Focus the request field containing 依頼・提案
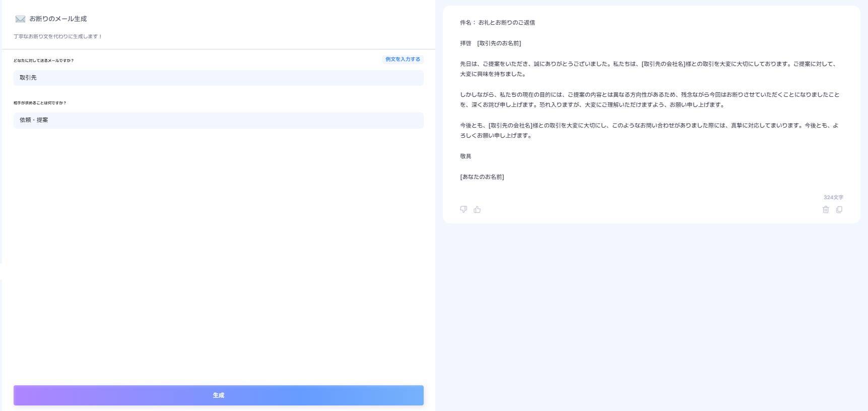868x411 pixels. click(218, 120)
